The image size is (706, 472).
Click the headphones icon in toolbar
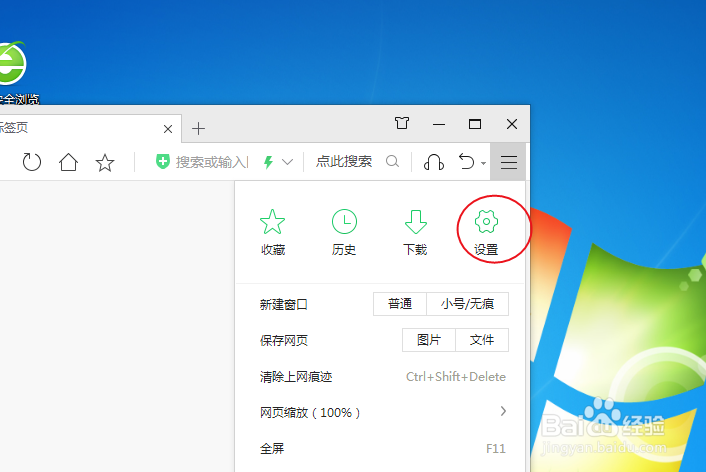[434, 162]
